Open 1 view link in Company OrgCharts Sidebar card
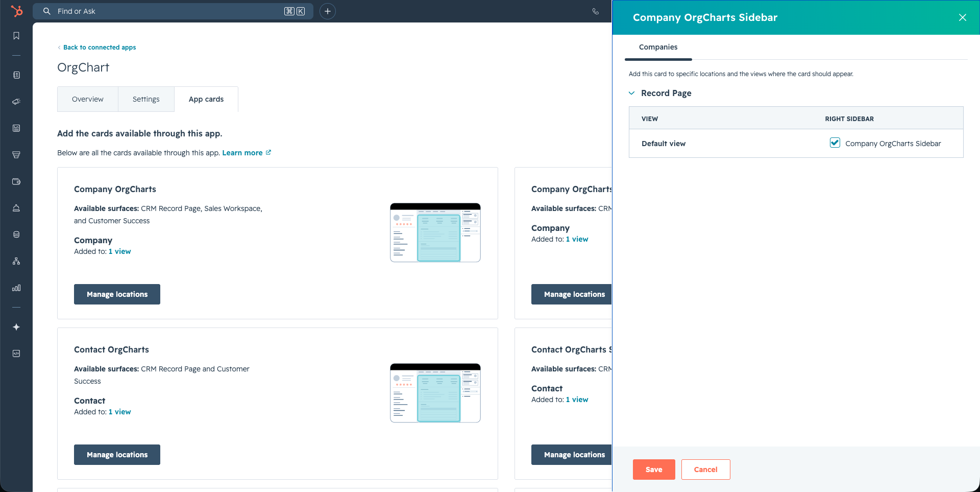 [577, 239]
